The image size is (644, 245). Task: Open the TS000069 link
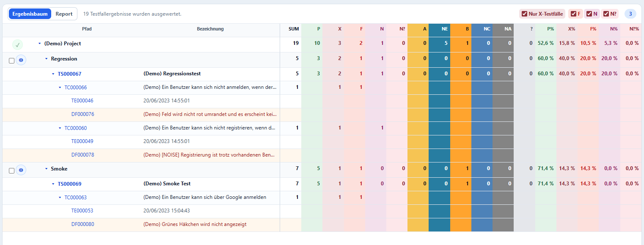tap(69, 184)
